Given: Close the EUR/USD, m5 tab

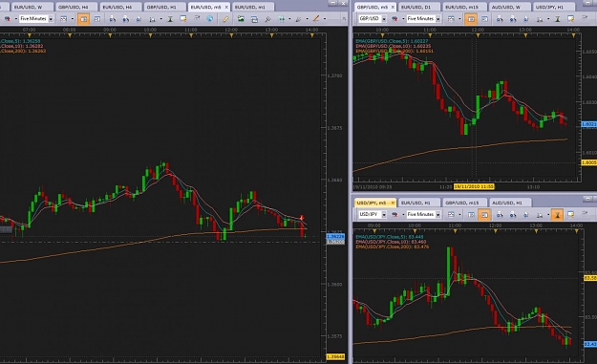Looking at the screenshot, I should tap(227, 7).
